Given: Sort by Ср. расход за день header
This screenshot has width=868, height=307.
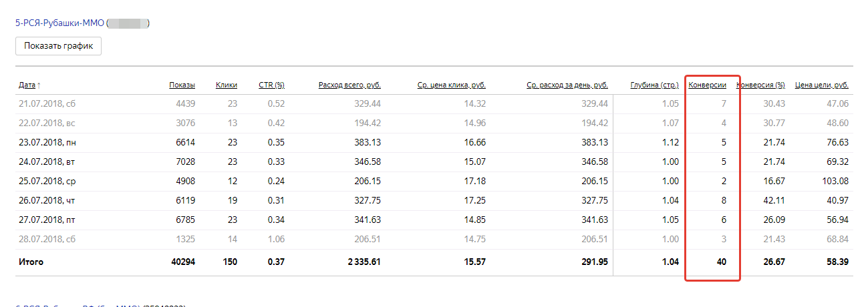Looking at the screenshot, I should 567,85.
